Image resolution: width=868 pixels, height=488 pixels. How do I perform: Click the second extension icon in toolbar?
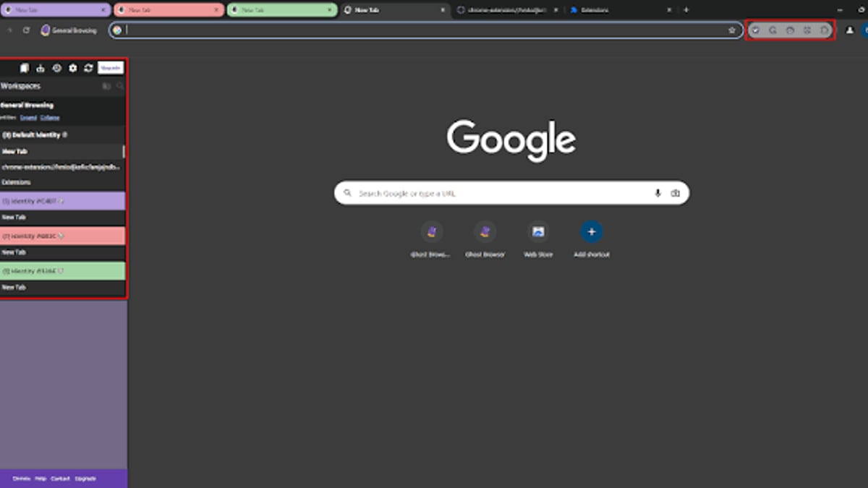click(x=773, y=30)
